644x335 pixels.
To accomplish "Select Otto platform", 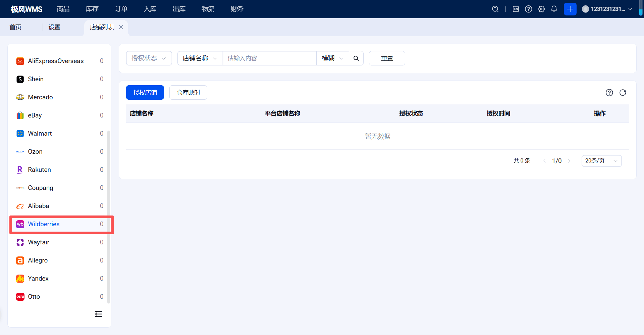I will (60, 297).
